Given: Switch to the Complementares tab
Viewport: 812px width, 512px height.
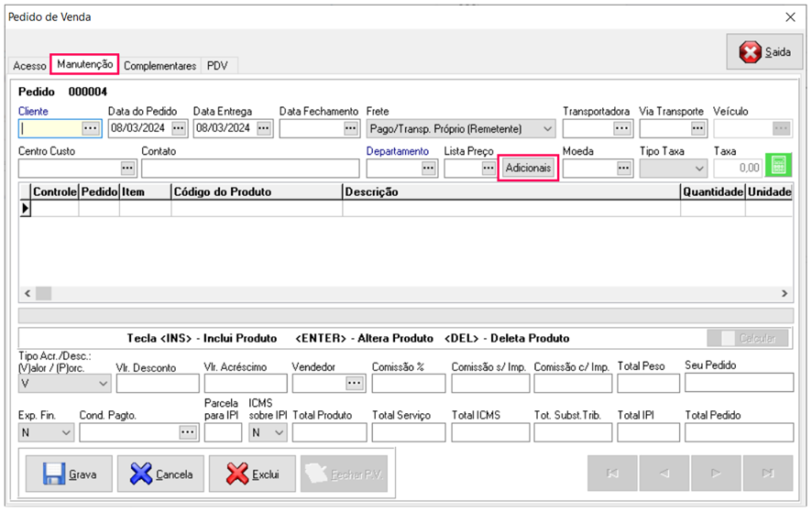Looking at the screenshot, I should 159,66.
